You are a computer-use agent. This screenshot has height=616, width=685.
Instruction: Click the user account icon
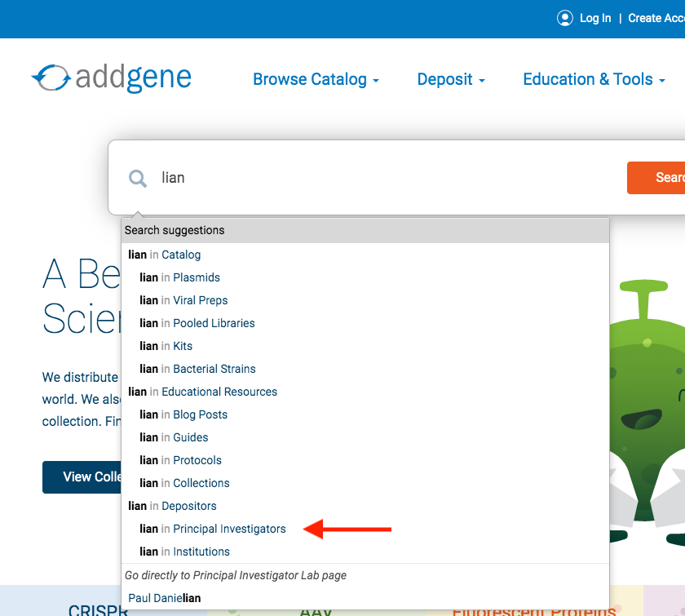(x=564, y=19)
